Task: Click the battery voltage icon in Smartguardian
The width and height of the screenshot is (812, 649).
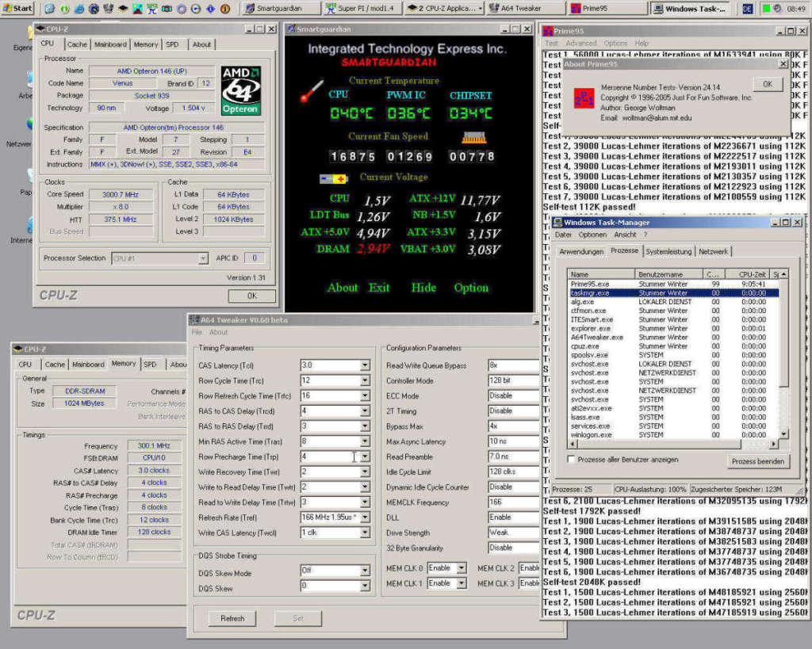Action: tap(333, 179)
